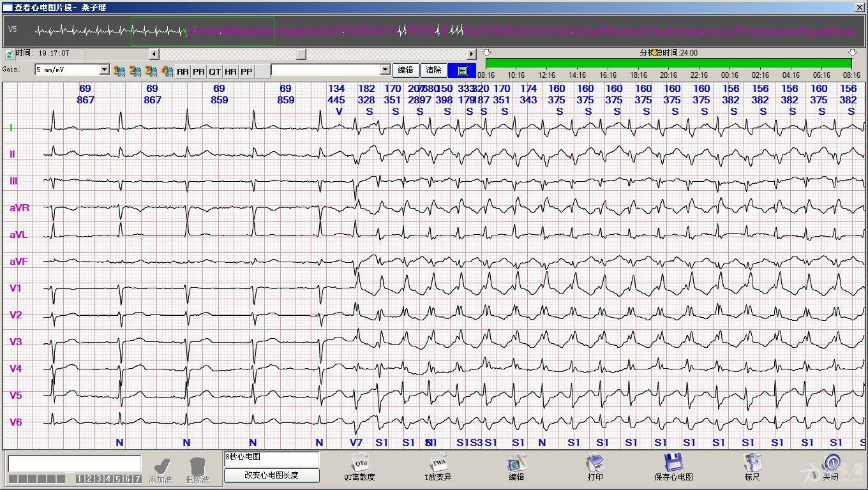Click the 删除波 delete wave icon
868x490 pixels.
coord(197,469)
